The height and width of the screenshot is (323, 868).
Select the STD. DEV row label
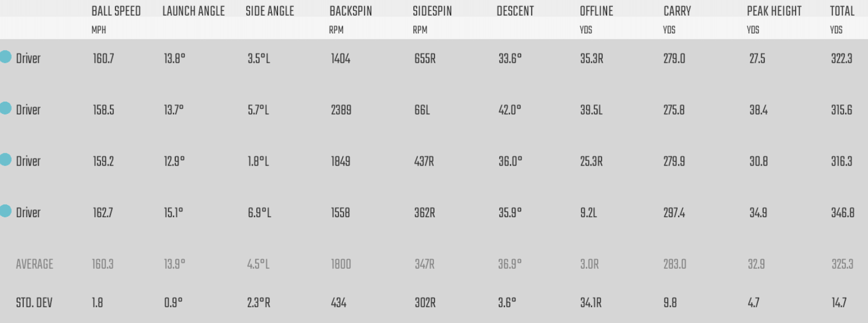[34, 303]
